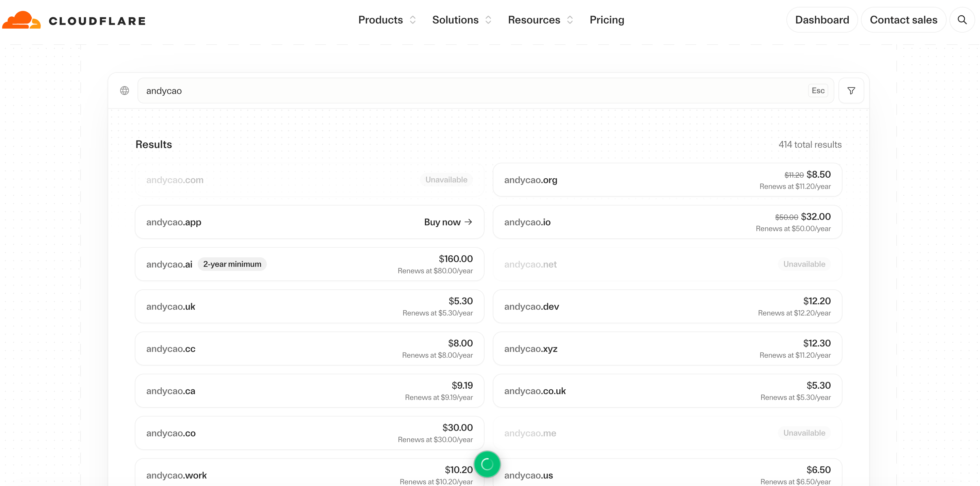Select the andycao.org result card
The height and width of the screenshot is (486, 980).
point(667,180)
